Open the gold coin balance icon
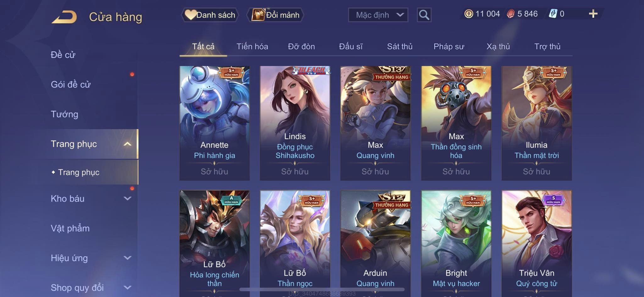The height and width of the screenshot is (297, 644). (469, 14)
